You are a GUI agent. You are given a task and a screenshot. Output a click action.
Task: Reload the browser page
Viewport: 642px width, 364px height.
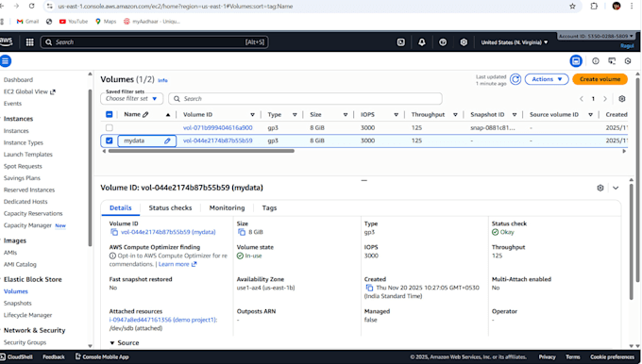(32, 7)
